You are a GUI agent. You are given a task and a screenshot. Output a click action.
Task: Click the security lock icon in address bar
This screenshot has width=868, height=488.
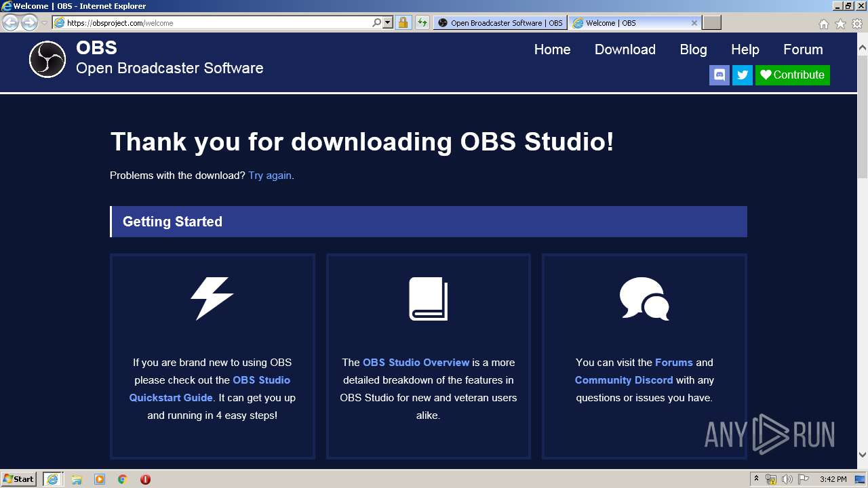pos(403,23)
